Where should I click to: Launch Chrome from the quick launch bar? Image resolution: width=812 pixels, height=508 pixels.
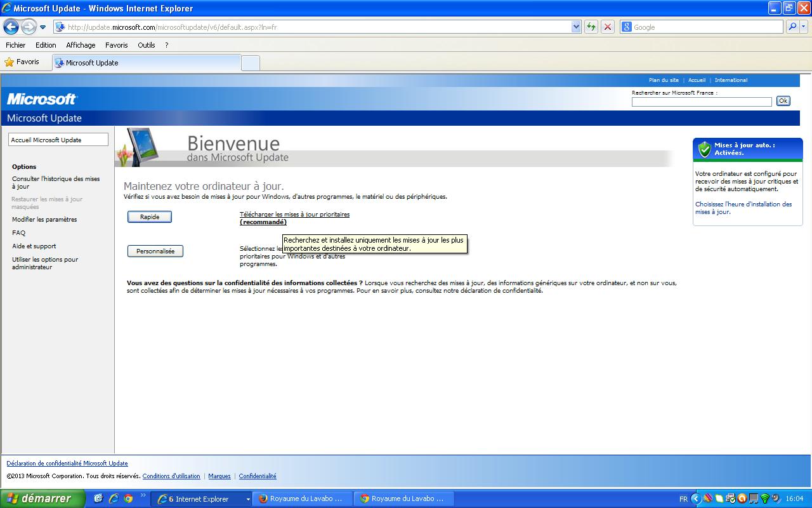click(x=128, y=498)
